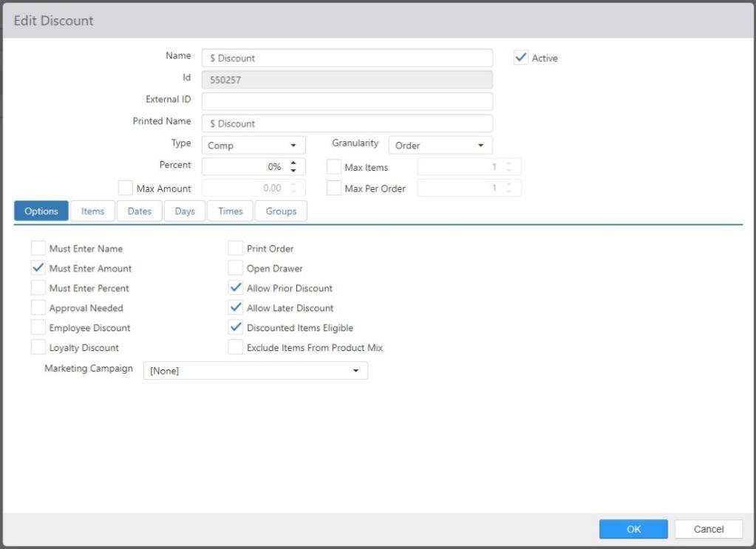The height and width of the screenshot is (549, 756).
Task: Tick Employee Discount checkbox
Action: [38, 327]
